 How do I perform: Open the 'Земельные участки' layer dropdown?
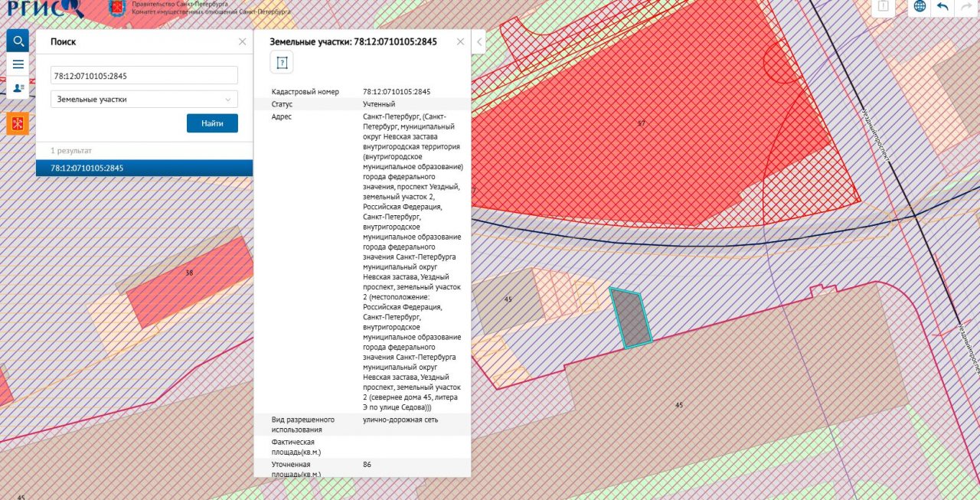coord(144,100)
